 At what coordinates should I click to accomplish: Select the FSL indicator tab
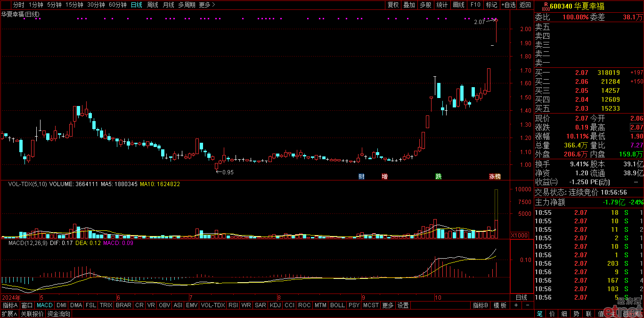tap(91, 305)
